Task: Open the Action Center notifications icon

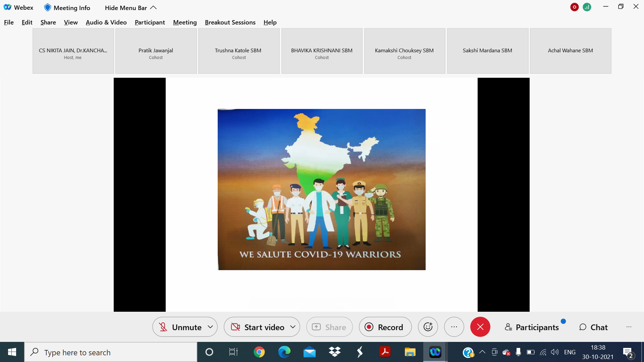Action: 629,352
